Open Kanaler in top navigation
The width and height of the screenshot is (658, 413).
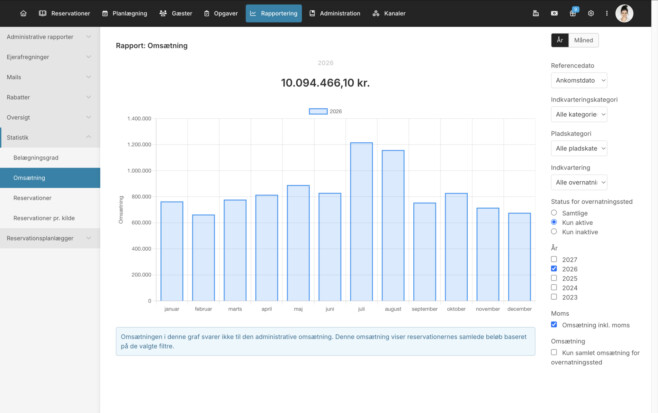[x=389, y=13]
